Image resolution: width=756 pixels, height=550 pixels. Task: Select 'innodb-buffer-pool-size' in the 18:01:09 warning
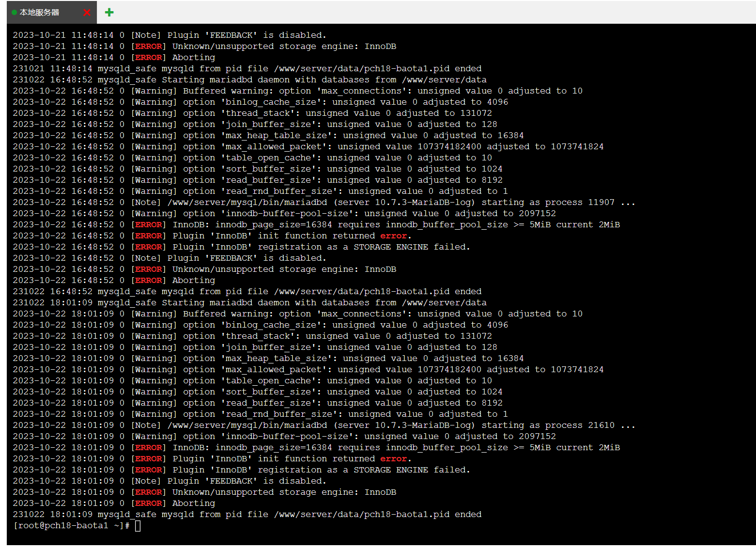click(x=287, y=437)
